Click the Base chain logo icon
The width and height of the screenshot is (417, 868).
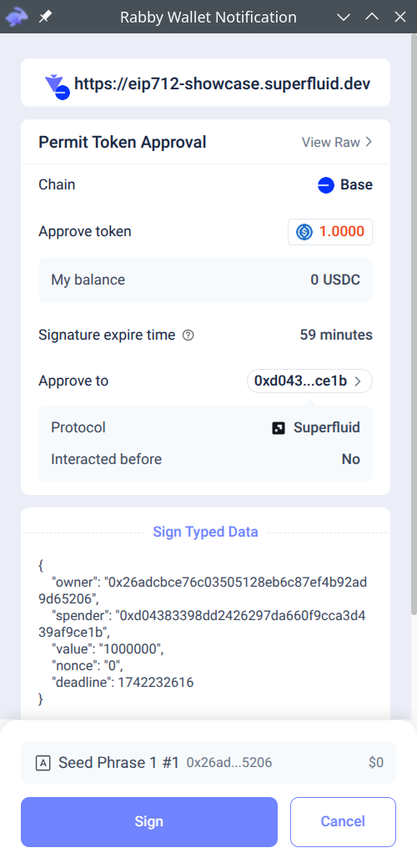[326, 185]
